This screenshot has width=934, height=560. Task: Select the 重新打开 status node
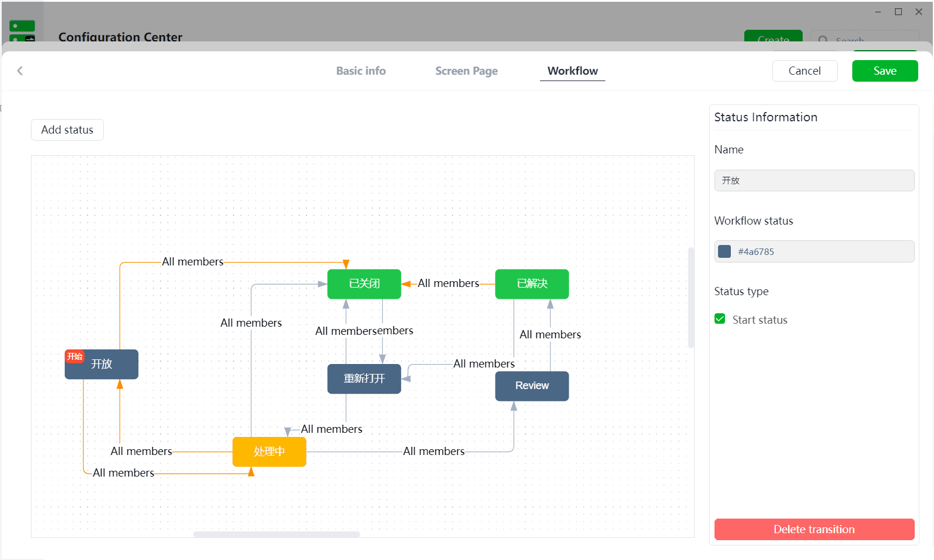(x=364, y=379)
